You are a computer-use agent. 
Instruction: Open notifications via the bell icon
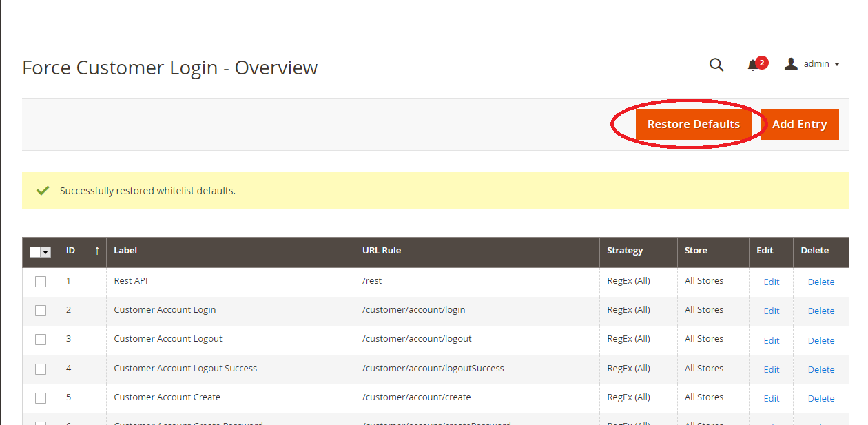752,65
